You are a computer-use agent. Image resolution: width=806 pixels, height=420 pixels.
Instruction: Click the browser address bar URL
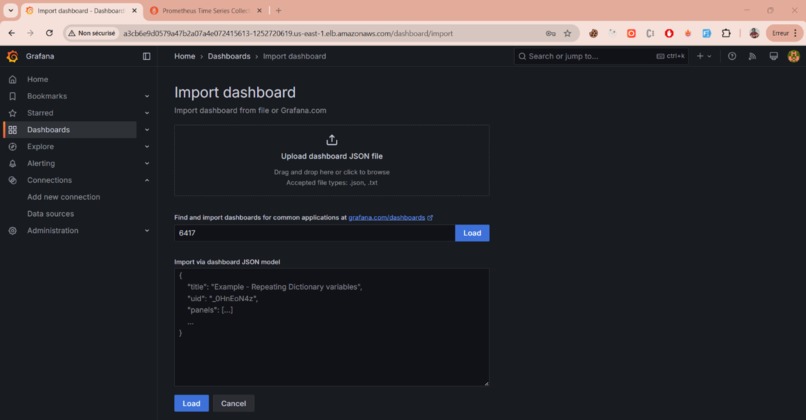pyautogui.click(x=288, y=33)
